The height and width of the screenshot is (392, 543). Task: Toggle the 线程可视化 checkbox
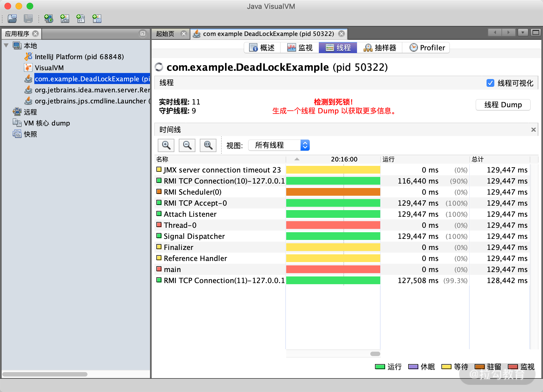click(490, 83)
